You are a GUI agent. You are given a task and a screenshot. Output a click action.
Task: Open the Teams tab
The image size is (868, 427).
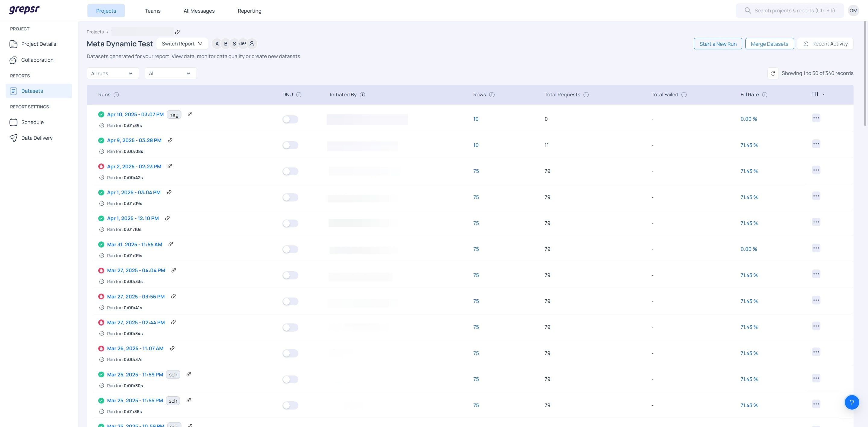click(153, 11)
